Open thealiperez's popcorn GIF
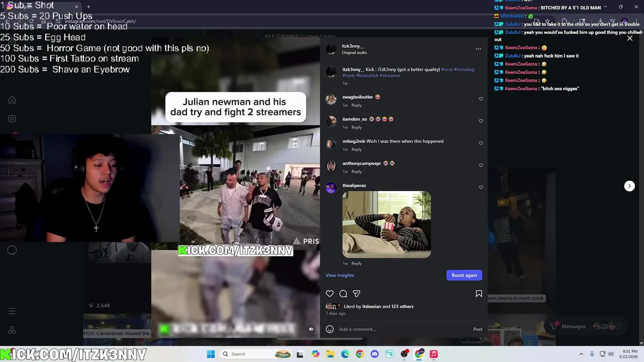 386,225
